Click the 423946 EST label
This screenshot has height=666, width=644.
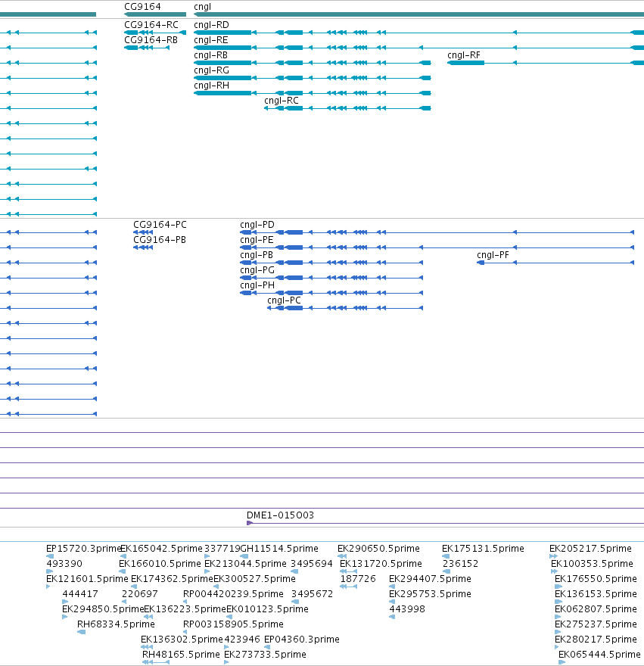(242, 640)
